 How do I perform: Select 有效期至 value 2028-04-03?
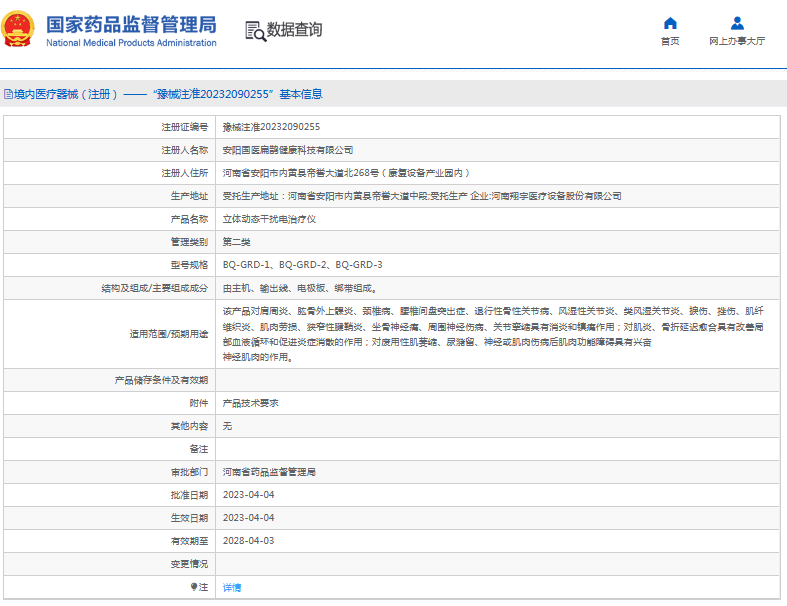pyautogui.click(x=248, y=541)
